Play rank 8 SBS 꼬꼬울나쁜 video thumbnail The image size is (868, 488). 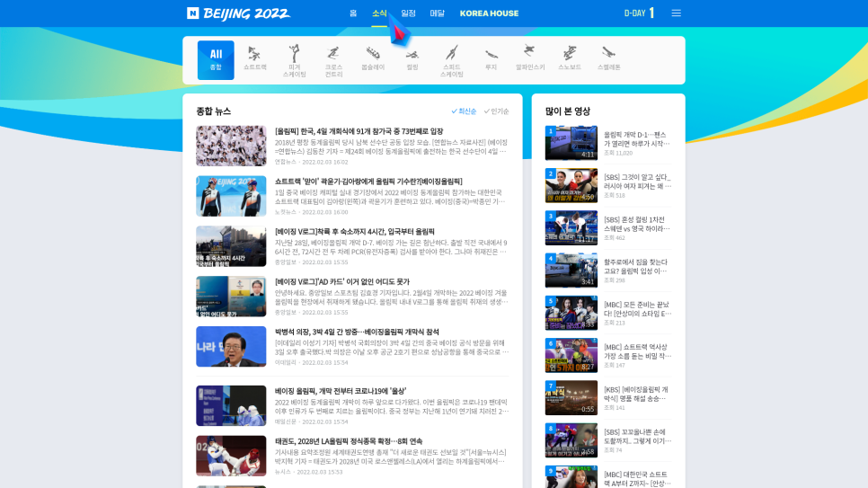571,440
